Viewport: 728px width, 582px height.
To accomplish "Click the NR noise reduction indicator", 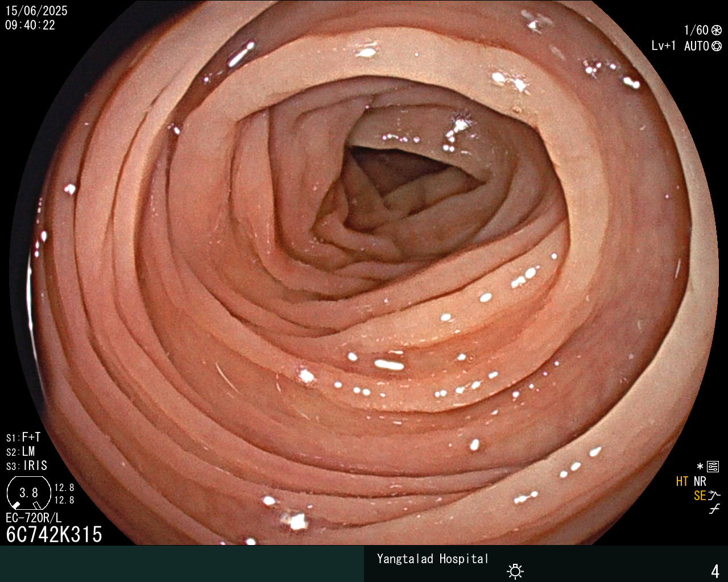I will 700,481.
